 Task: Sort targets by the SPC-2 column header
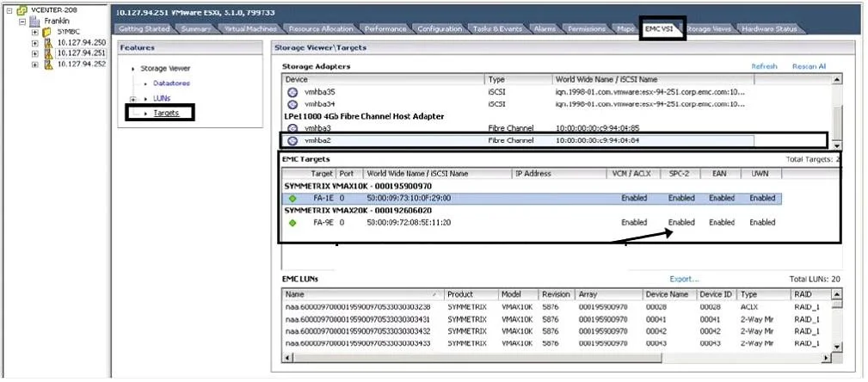point(680,173)
